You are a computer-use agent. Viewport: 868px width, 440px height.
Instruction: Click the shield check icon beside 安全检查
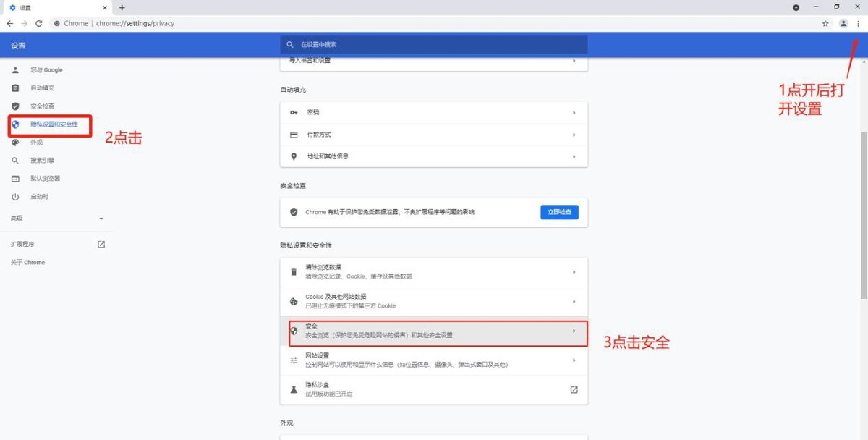[15, 106]
